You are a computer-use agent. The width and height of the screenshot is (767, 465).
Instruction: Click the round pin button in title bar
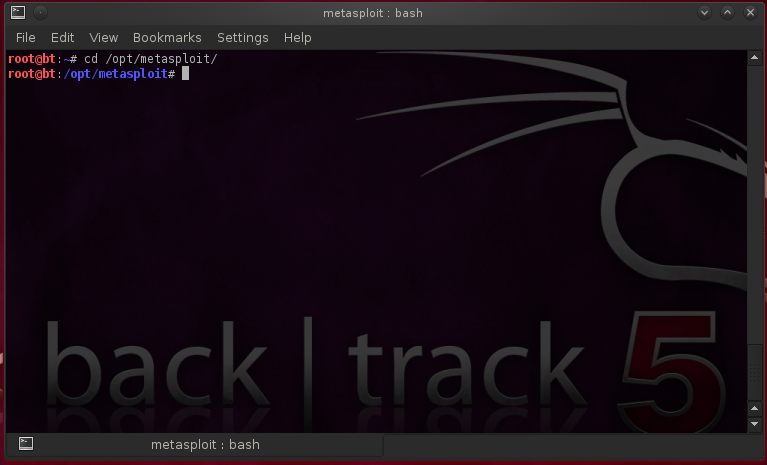point(41,12)
